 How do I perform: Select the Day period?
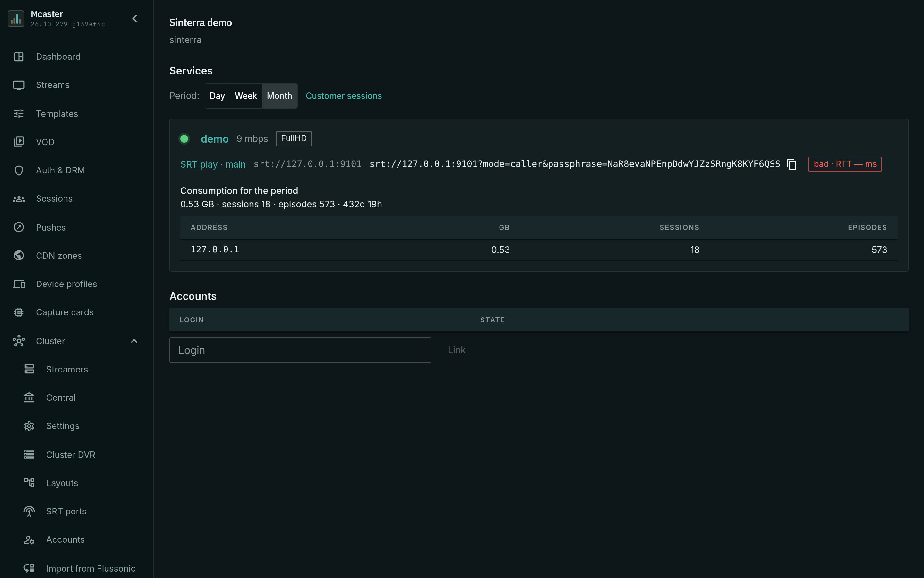[217, 96]
